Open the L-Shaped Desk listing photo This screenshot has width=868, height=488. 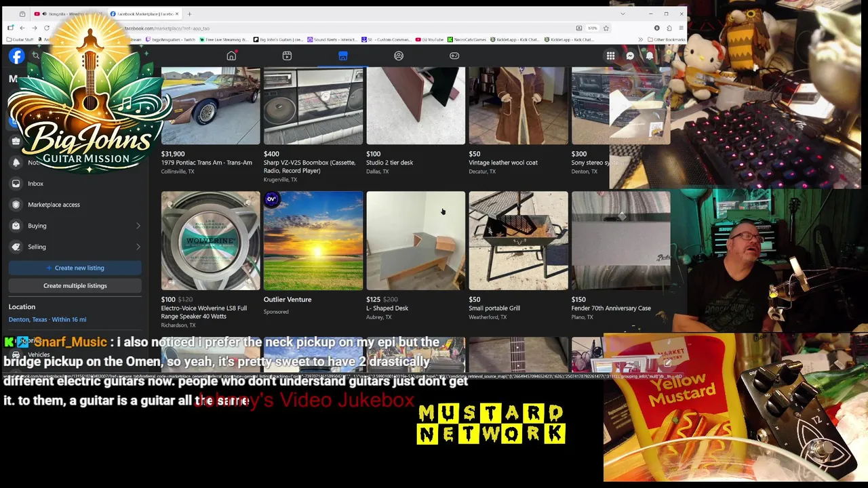[416, 241]
